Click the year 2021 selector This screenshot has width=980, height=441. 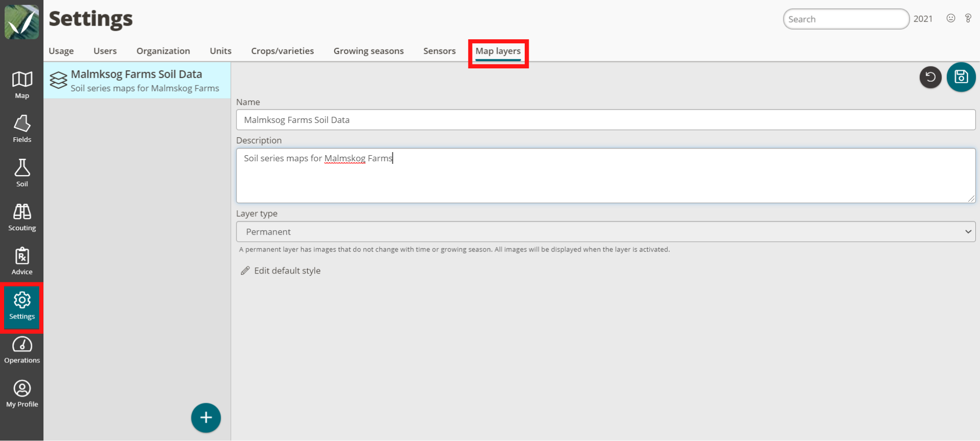tap(923, 19)
